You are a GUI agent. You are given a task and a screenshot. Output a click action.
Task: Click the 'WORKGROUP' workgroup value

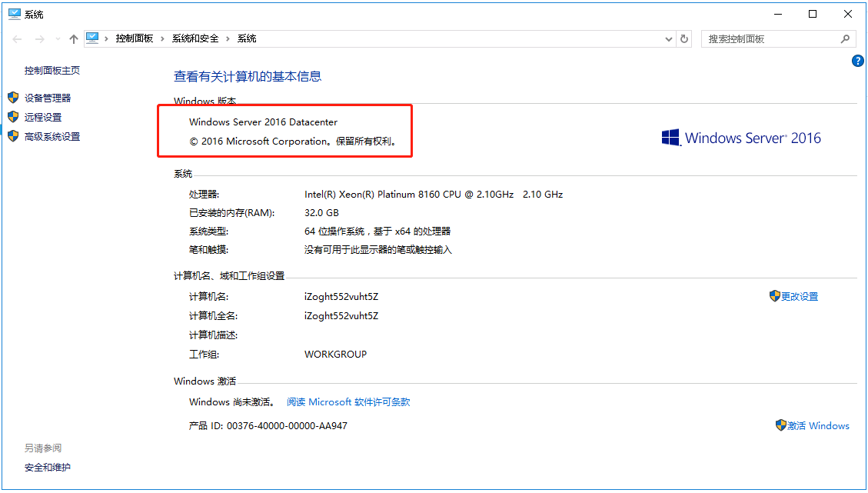pos(335,355)
